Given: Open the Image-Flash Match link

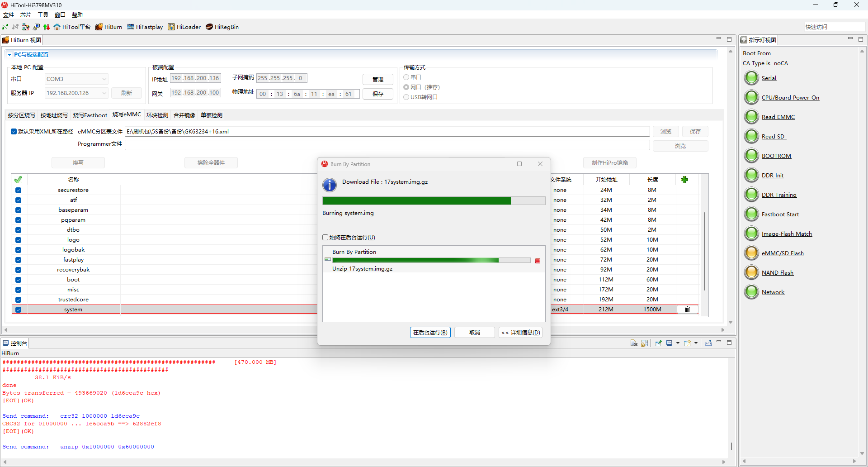Looking at the screenshot, I should click(787, 234).
